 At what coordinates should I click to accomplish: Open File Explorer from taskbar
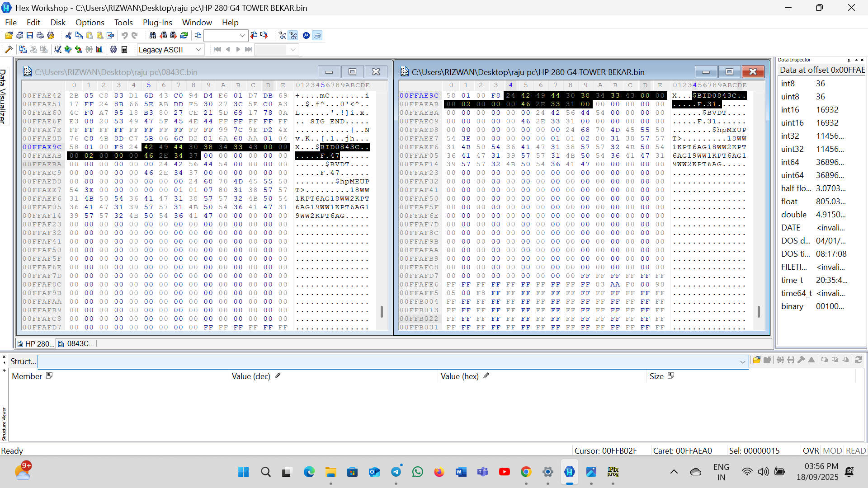[330, 472]
